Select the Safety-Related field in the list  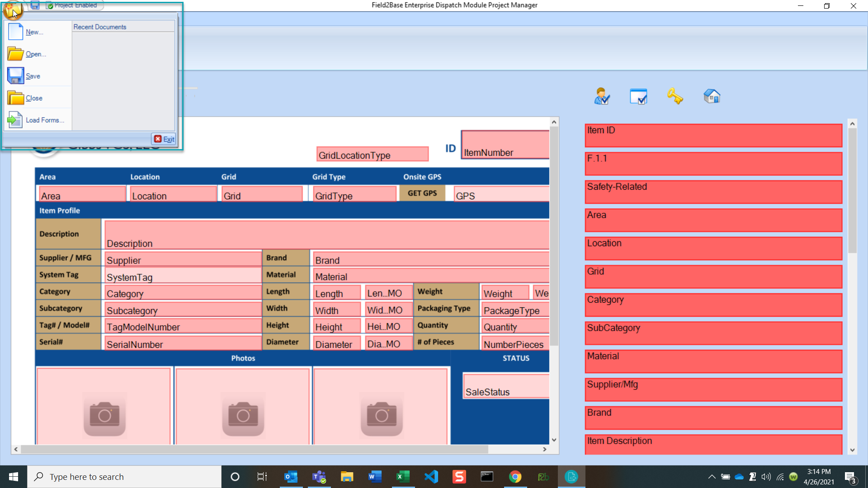tap(713, 192)
